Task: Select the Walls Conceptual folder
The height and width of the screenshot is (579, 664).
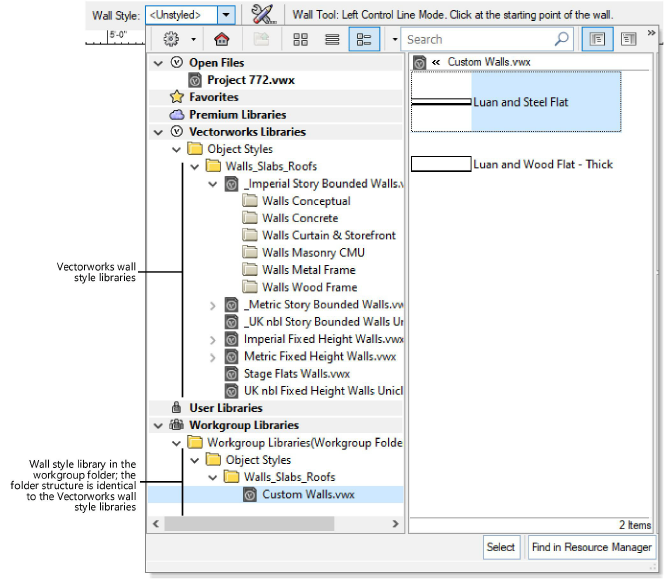Action: tap(306, 201)
